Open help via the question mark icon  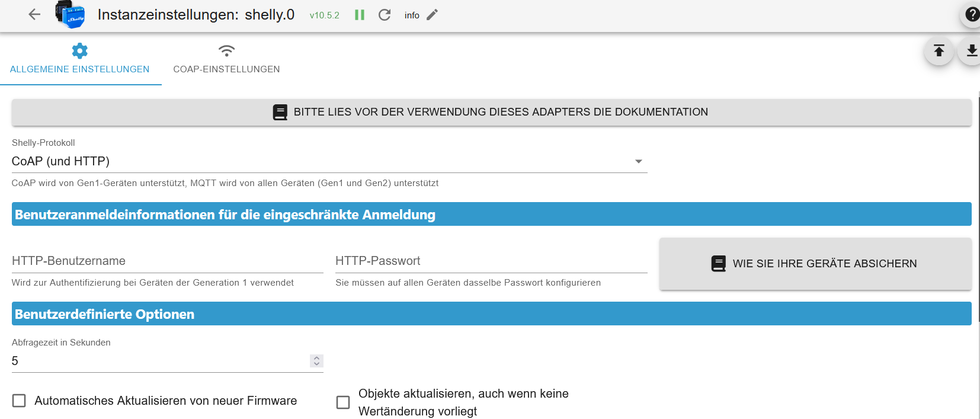coord(972,14)
